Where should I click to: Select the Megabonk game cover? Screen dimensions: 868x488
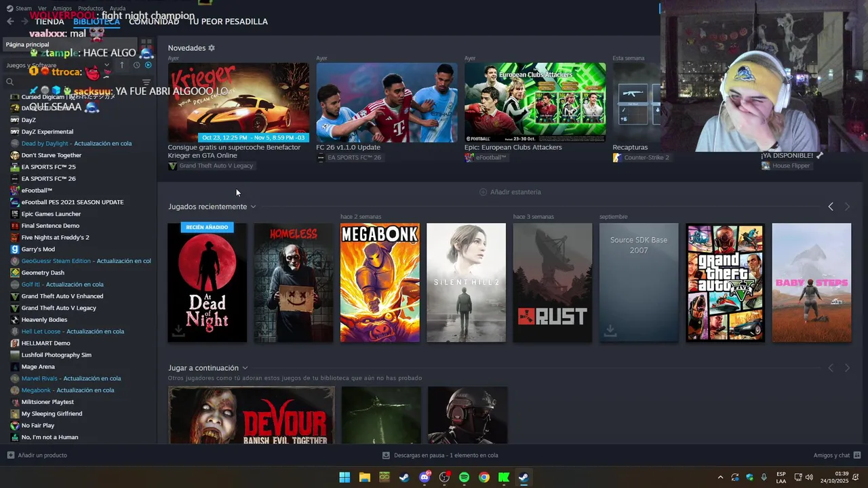pos(380,283)
